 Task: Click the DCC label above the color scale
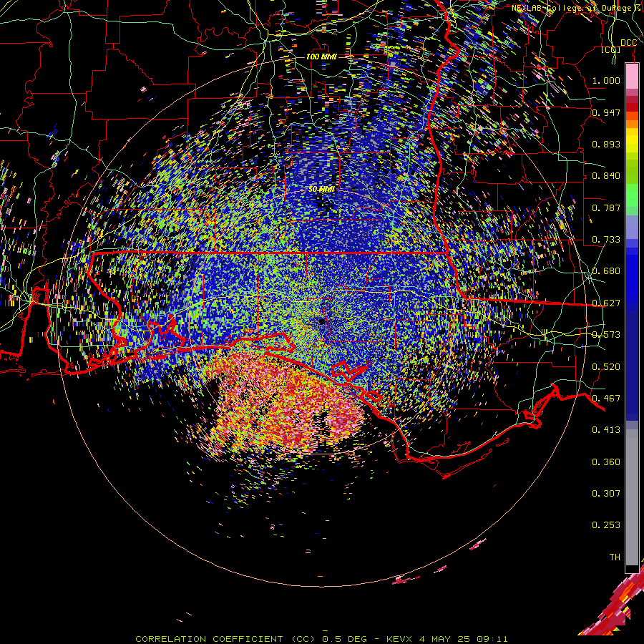[x=628, y=43]
